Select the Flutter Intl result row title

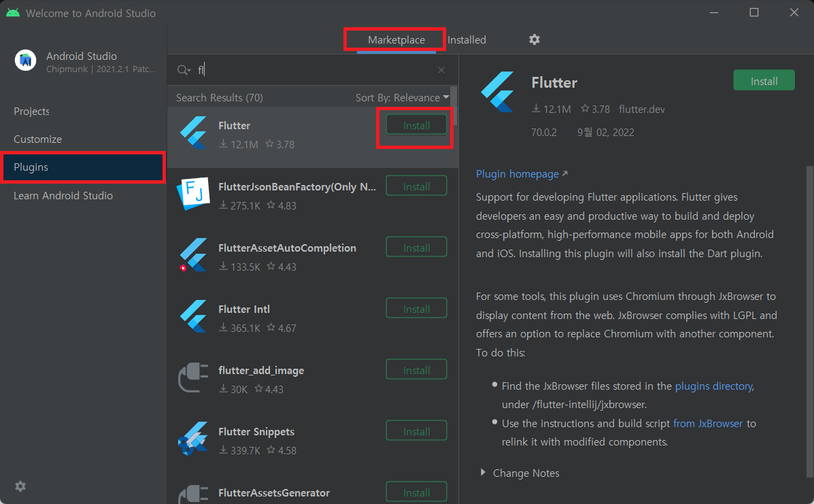pos(244,309)
